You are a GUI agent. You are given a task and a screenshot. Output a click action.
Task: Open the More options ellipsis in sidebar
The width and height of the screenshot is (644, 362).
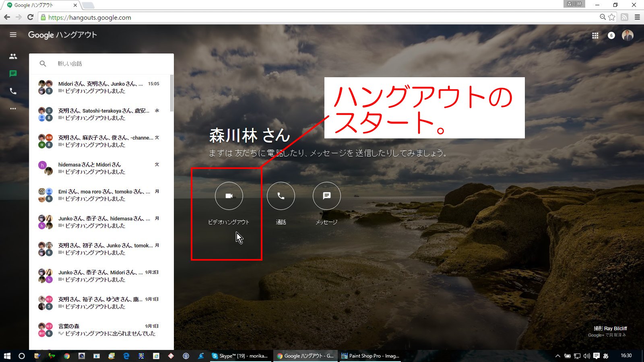(13, 109)
